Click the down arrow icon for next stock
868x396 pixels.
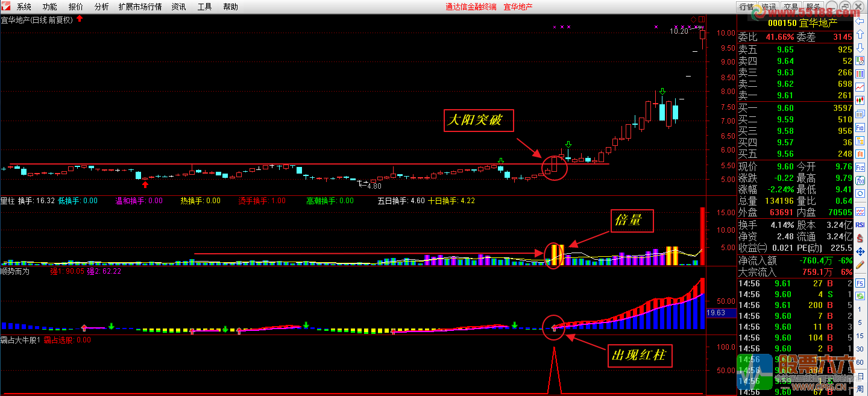point(860,48)
